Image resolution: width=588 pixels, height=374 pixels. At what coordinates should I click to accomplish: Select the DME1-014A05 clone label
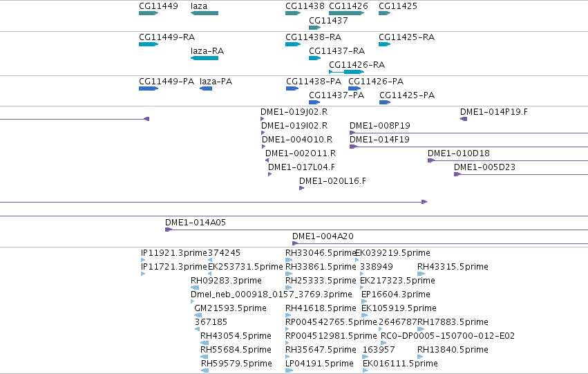tap(196, 223)
